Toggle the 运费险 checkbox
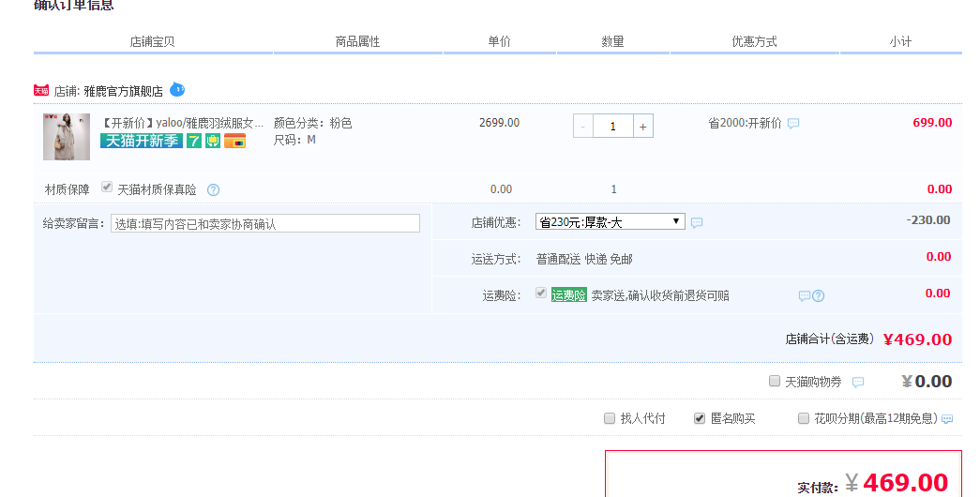This screenshot has width=980, height=497. click(x=541, y=293)
